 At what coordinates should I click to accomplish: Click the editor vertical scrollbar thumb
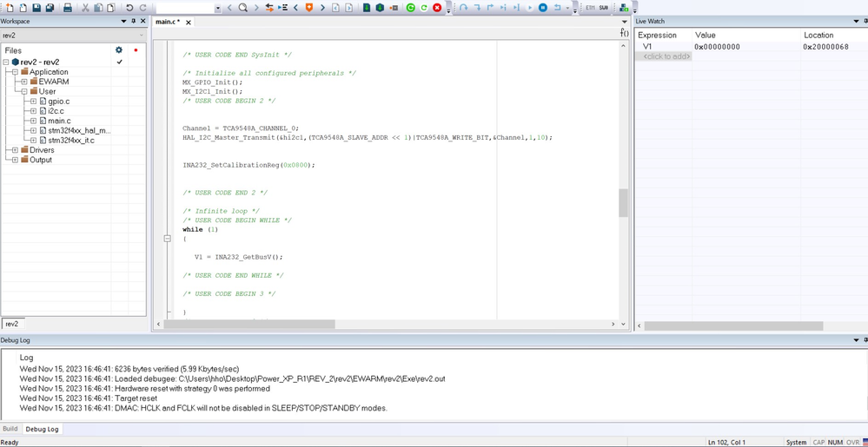click(x=623, y=203)
